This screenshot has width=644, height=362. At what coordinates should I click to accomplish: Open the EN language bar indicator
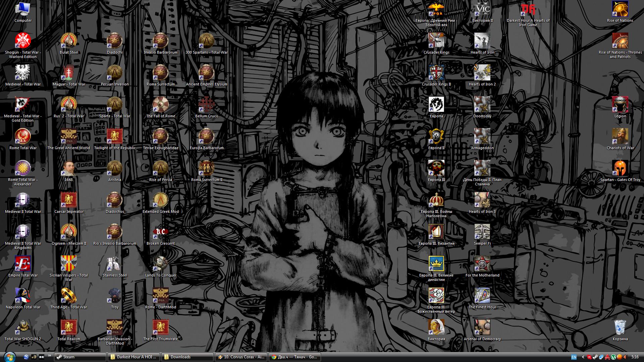(574, 357)
